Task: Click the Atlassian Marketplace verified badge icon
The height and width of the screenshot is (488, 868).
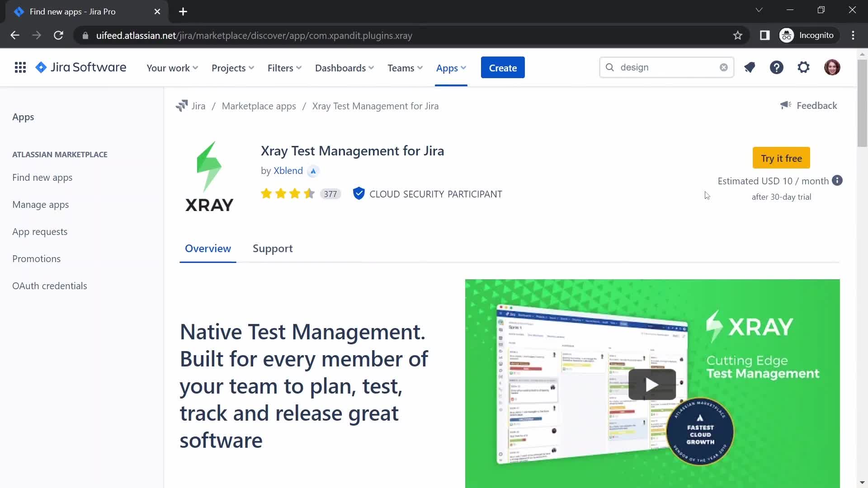Action: tap(313, 171)
